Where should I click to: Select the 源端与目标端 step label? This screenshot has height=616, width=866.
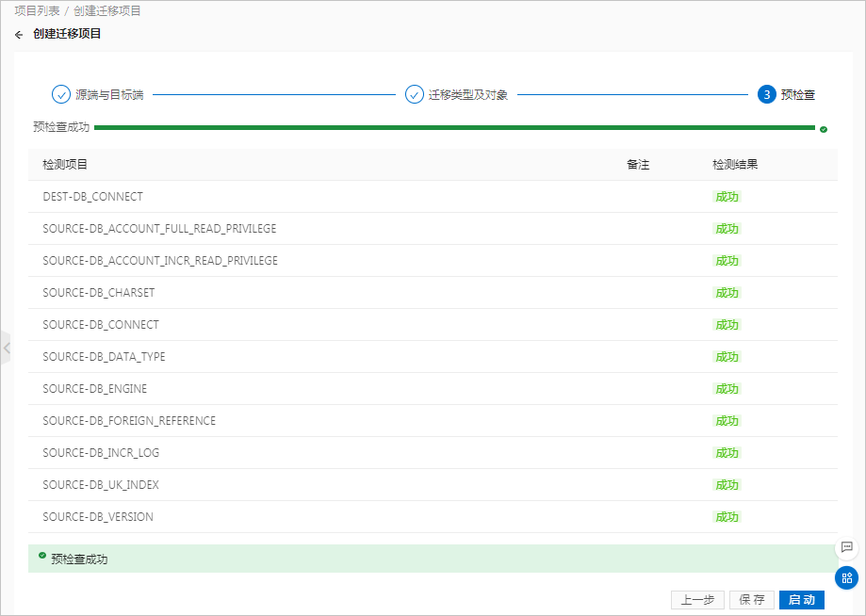109,95
